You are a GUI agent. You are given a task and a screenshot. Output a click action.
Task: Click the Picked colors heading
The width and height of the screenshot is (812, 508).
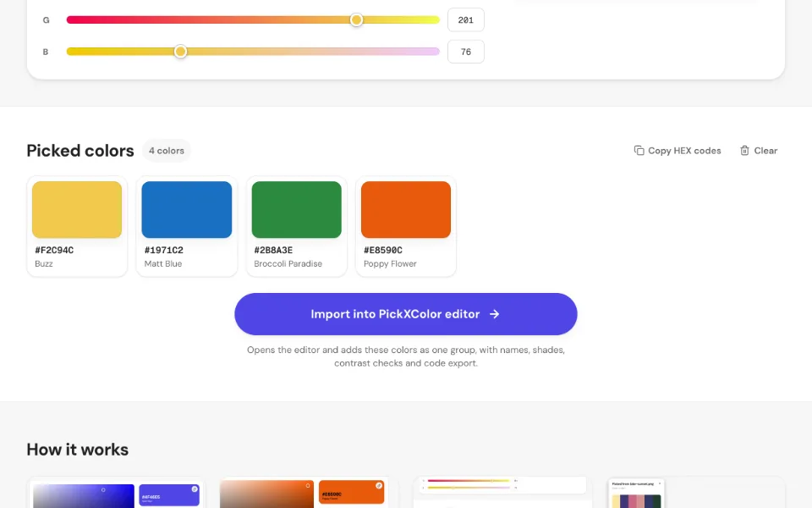tap(80, 151)
